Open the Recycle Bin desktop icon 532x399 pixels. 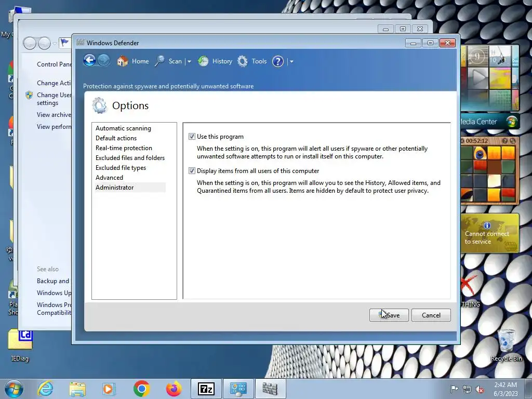(x=506, y=345)
